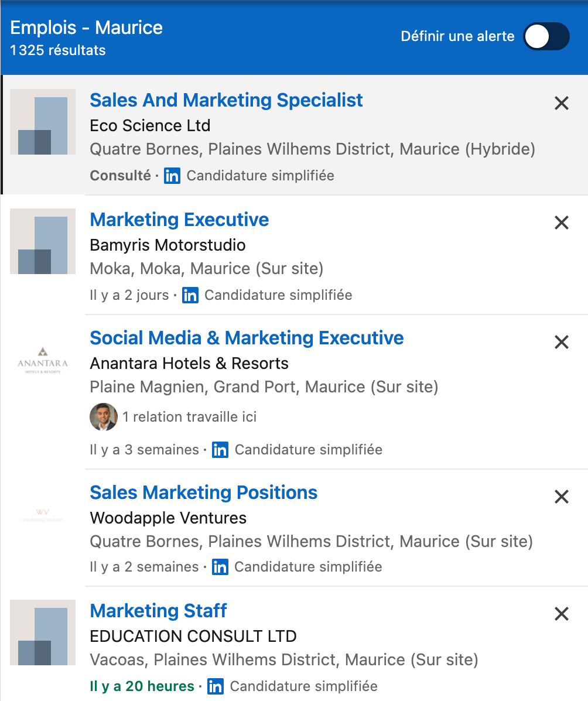Dismiss the Sales And Marketing Specialist job
The width and height of the screenshot is (588, 701).
(x=561, y=104)
